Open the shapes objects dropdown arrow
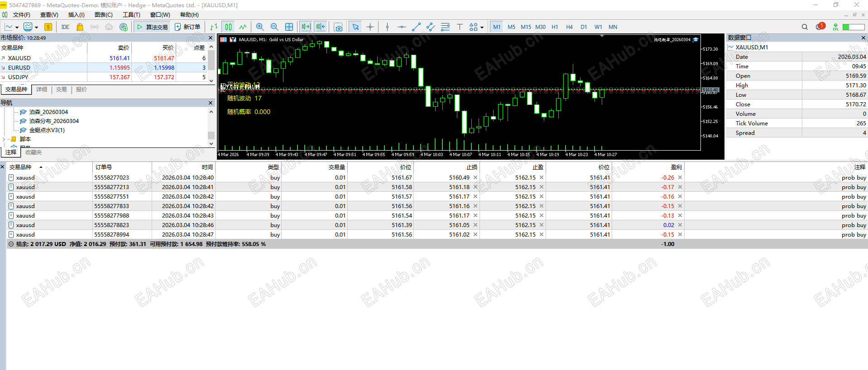 click(x=482, y=28)
